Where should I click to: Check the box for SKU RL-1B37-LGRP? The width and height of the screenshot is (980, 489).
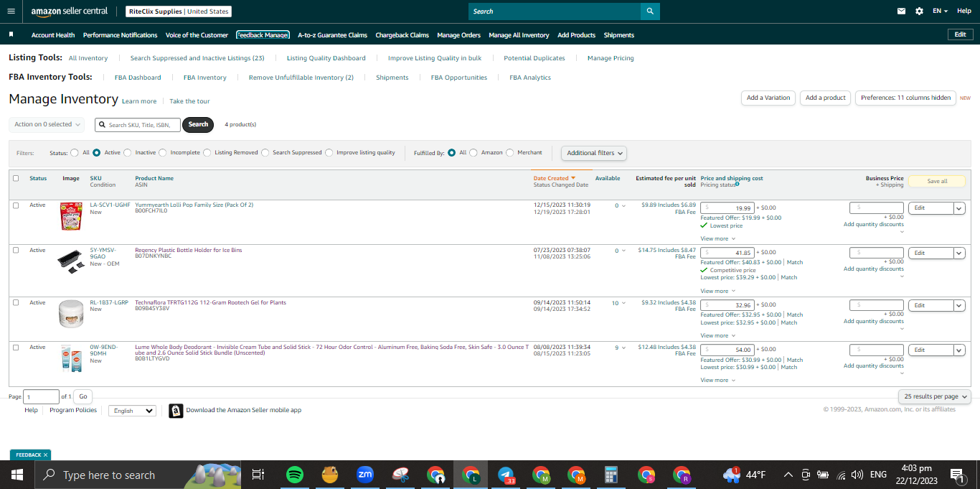click(16, 303)
